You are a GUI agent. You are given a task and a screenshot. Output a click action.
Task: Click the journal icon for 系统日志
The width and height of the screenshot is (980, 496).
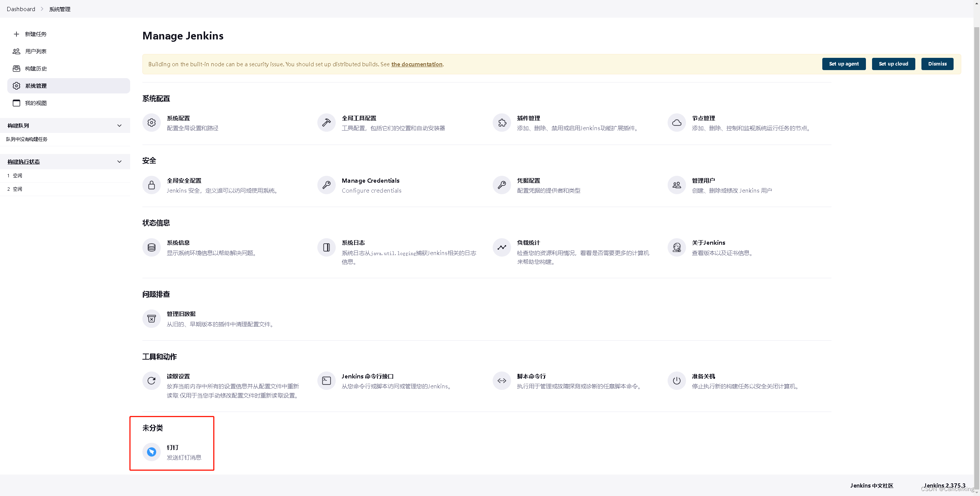[327, 247]
